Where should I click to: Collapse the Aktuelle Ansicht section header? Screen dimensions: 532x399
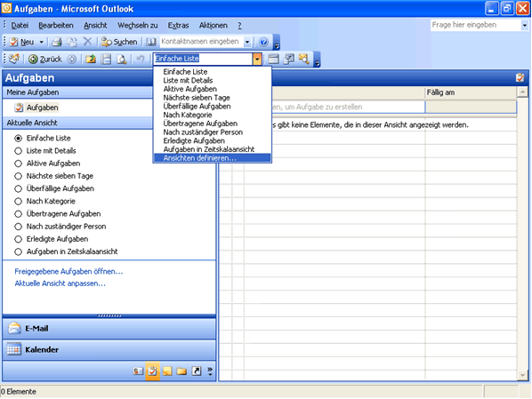point(77,123)
